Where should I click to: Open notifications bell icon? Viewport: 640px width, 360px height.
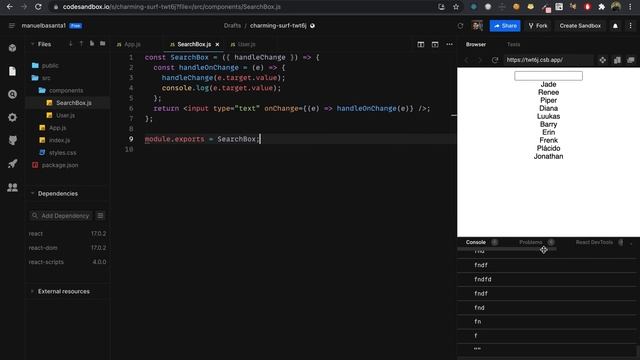tap(615, 26)
